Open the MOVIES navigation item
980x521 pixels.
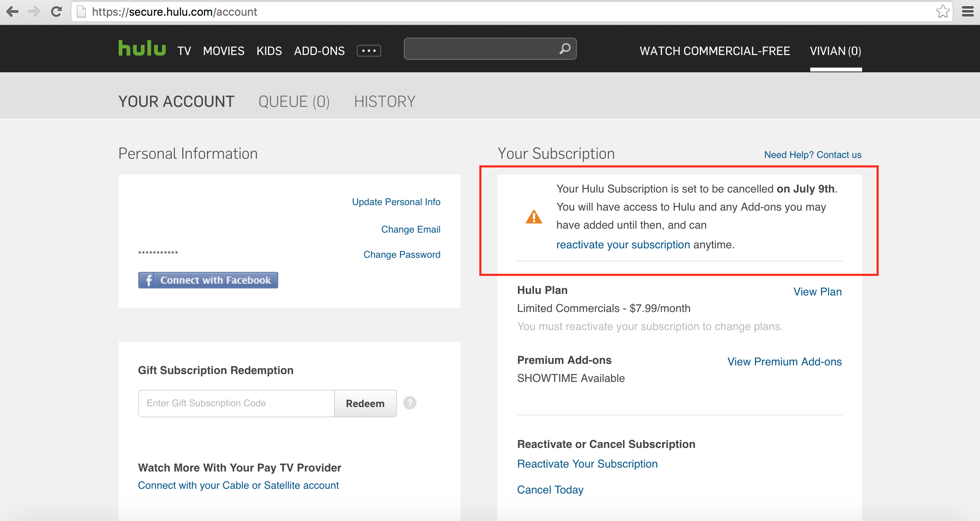pyautogui.click(x=224, y=51)
